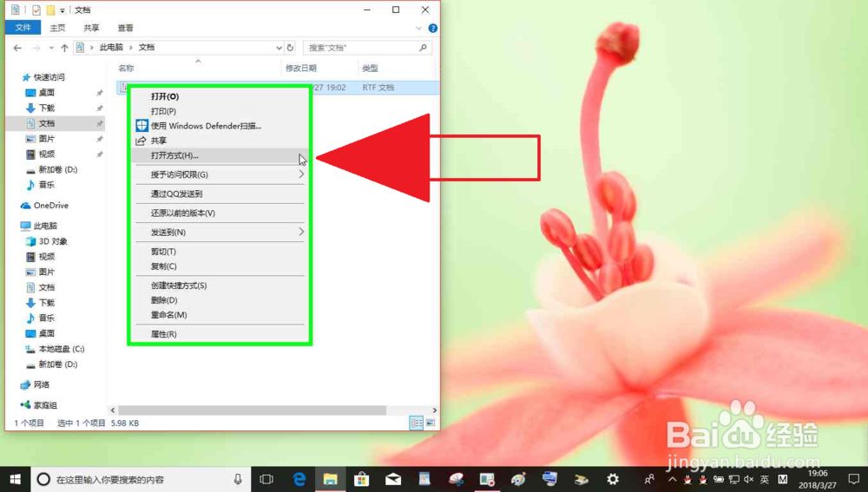Image resolution: width=868 pixels, height=492 pixels.
Task: Open pinned 图片 in quick access
Action: point(47,139)
